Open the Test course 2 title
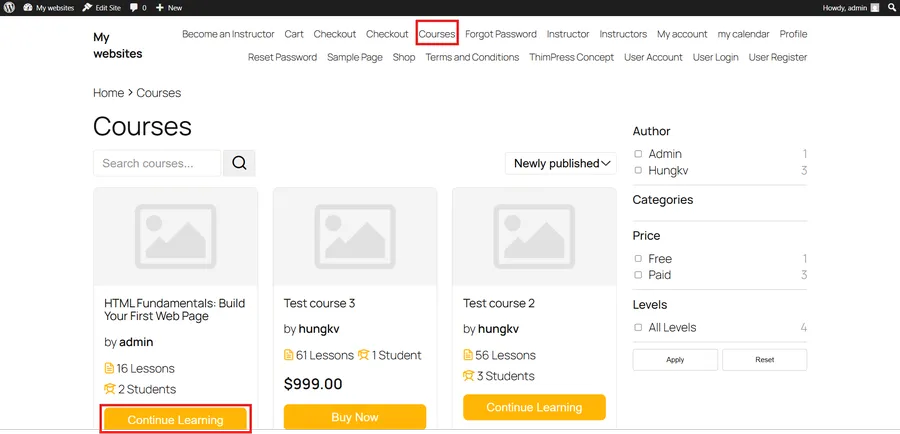 [499, 303]
